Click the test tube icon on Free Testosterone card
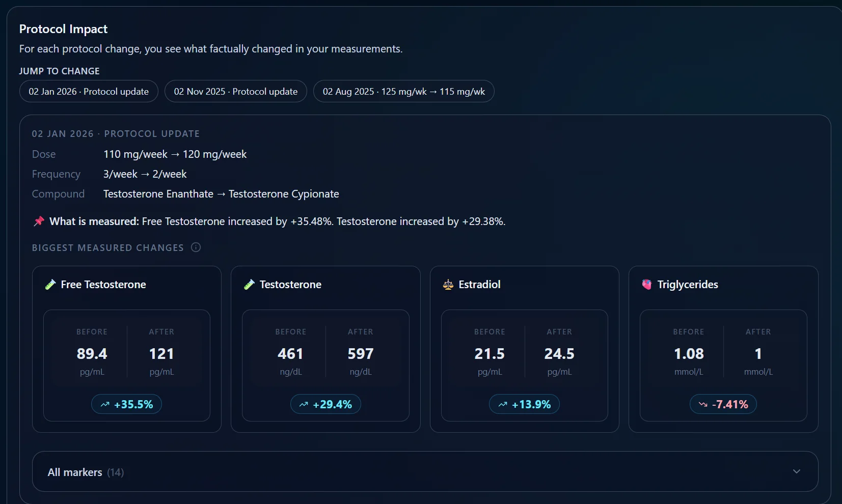Viewport: 842px width, 504px height. pyautogui.click(x=50, y=285)
